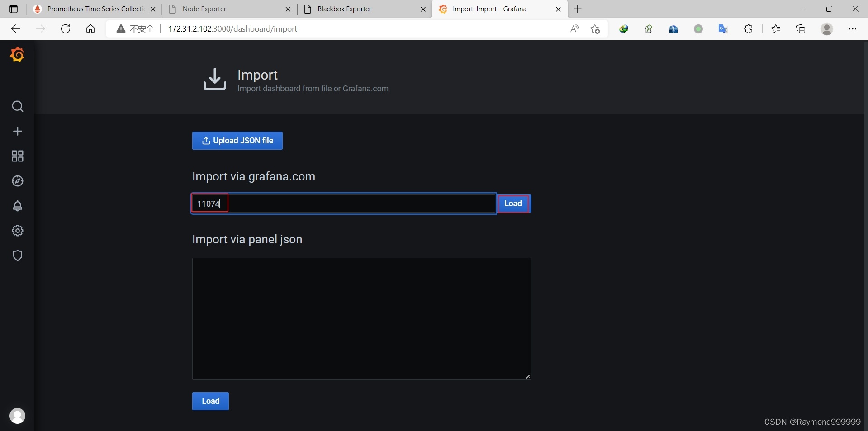Focus the grafana.com dashboard ID input field
This screenshot has height=431, width=868.
tap(344, 204)
